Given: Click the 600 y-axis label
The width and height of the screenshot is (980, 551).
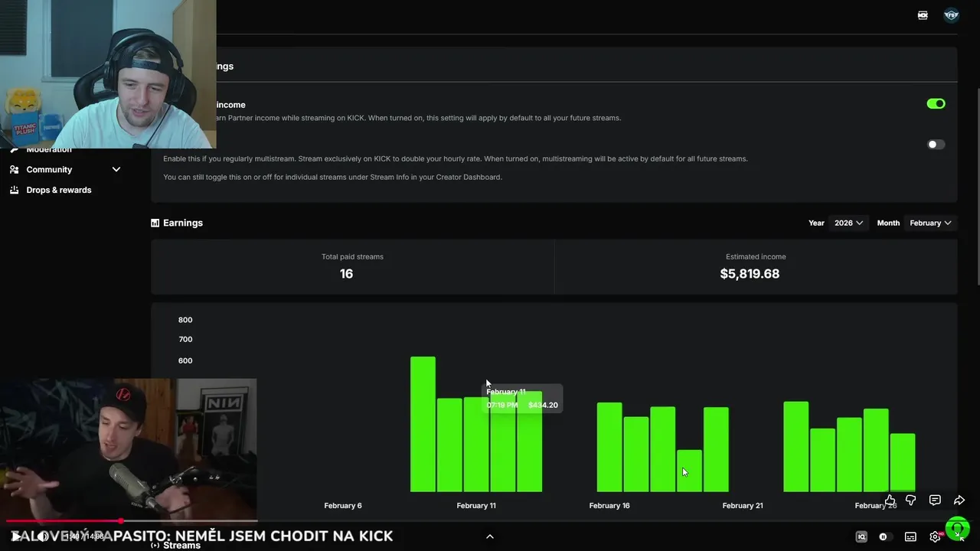Looking at the screenshot, I should [x=185, y=360].
